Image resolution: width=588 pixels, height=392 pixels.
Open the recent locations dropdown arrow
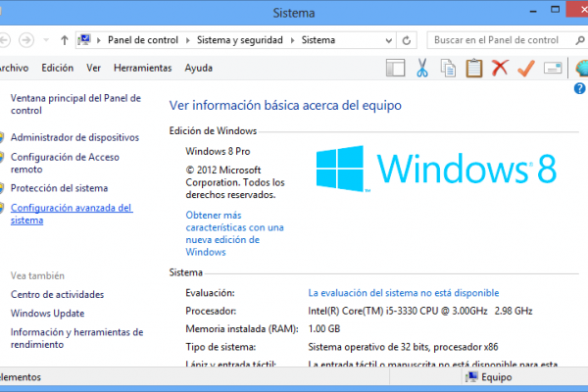tap(46, 40)
